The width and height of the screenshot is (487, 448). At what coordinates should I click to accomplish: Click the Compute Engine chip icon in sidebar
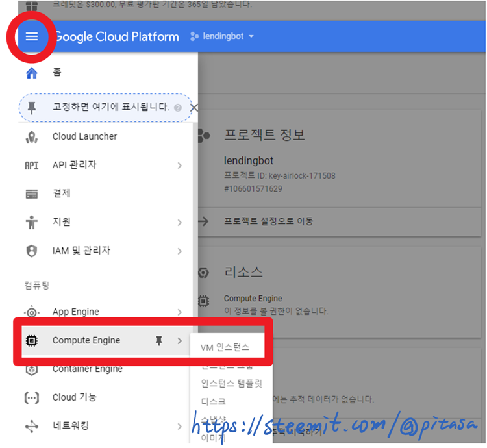coord(32,341)
